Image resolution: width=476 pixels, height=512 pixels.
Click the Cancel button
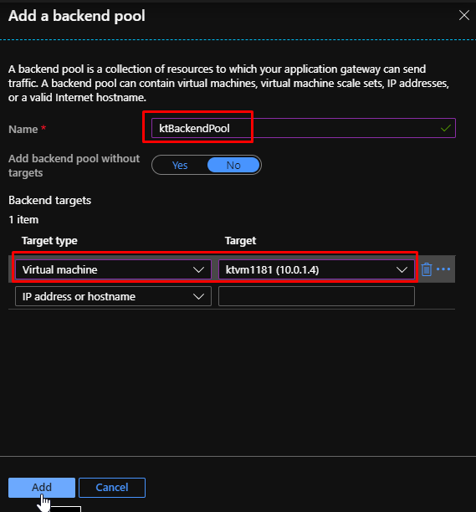point(112,487)
